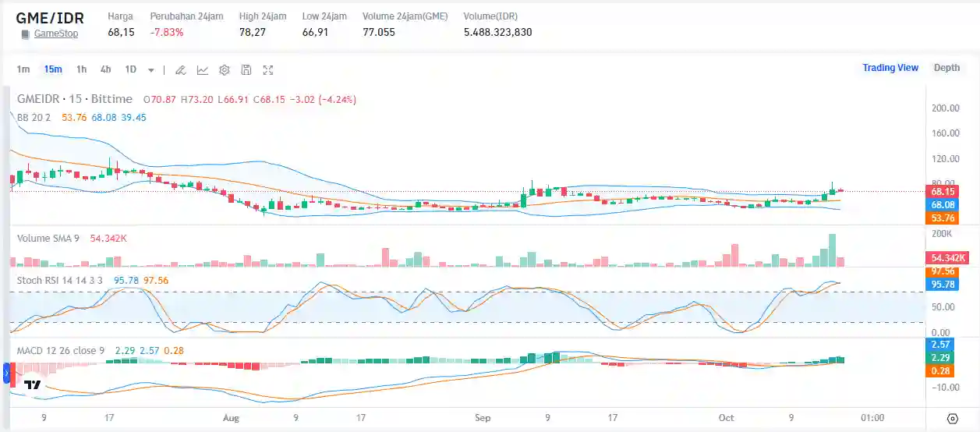The height and width of the screenshot is (432, 980).
Task: Click the GMEIDR · 15 · Bittime legend
Action: coord(75,100)
